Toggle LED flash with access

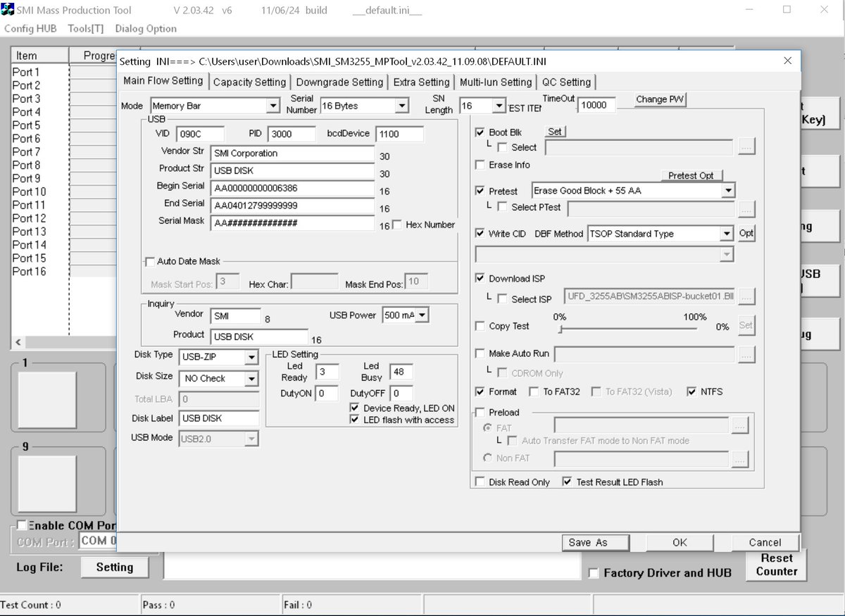click(x=355, y=420)
